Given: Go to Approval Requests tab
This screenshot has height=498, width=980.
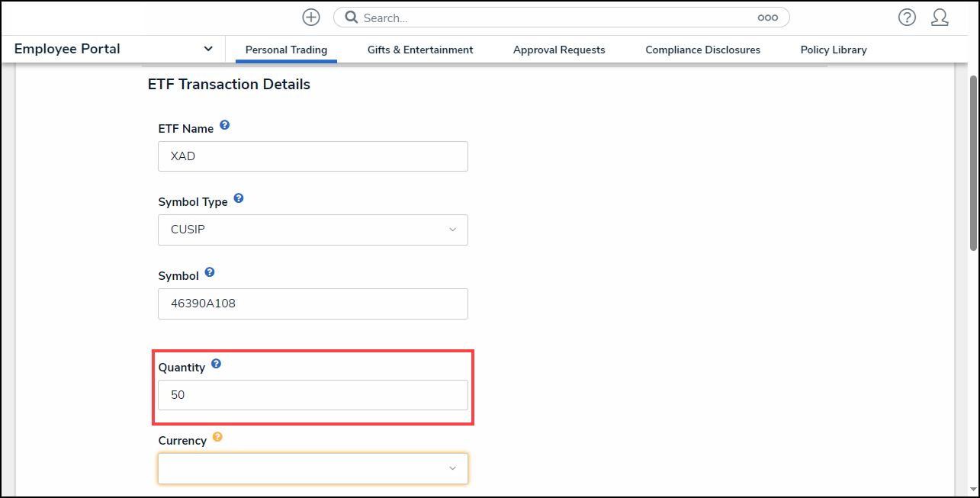Looking at the screenshot, I should point(559,50).
